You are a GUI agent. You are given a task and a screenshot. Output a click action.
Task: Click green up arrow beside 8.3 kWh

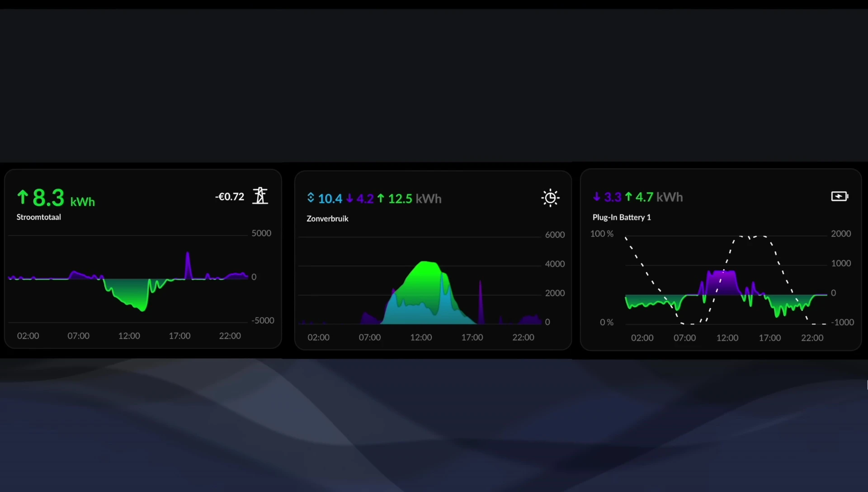[x=23, y=197]
